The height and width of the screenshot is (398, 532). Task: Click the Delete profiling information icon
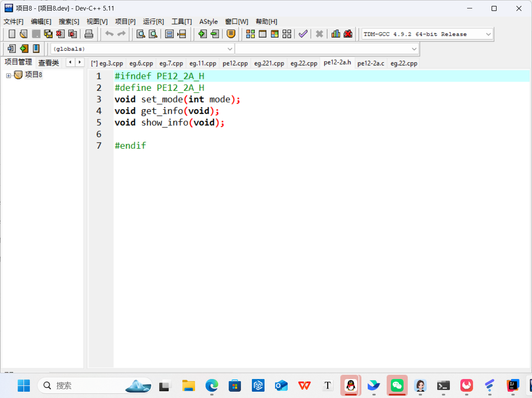[x=348, y=34]
